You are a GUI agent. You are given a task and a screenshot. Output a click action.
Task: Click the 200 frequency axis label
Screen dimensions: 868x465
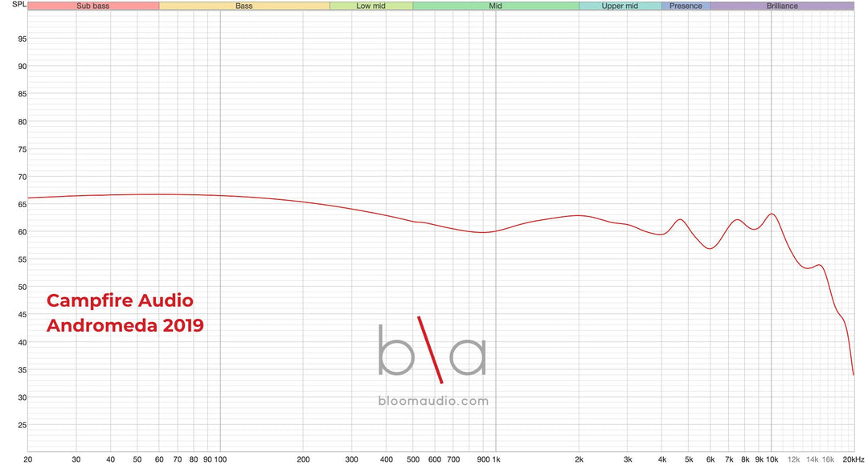coord(303,459)
